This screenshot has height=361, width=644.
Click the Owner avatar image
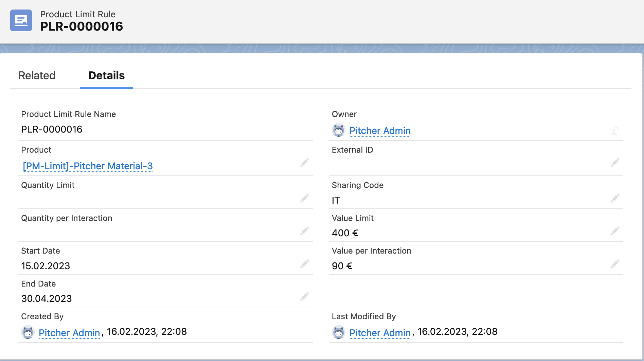click(339, 131)
